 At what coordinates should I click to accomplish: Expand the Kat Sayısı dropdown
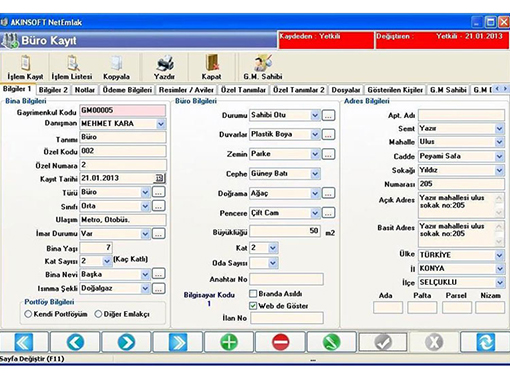(107, 261)
